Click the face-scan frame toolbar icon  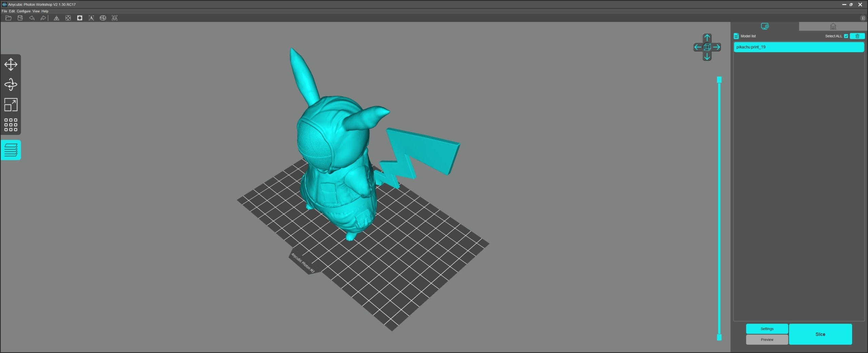[x=115, y=18]
